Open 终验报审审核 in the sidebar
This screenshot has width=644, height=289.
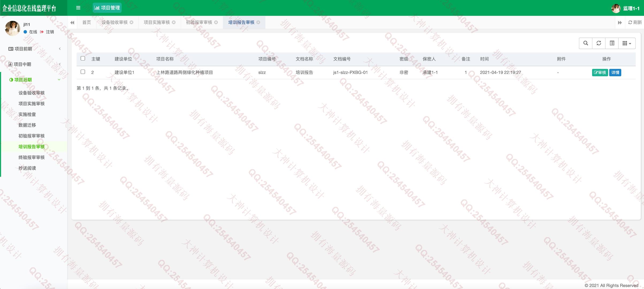point(32,157)
